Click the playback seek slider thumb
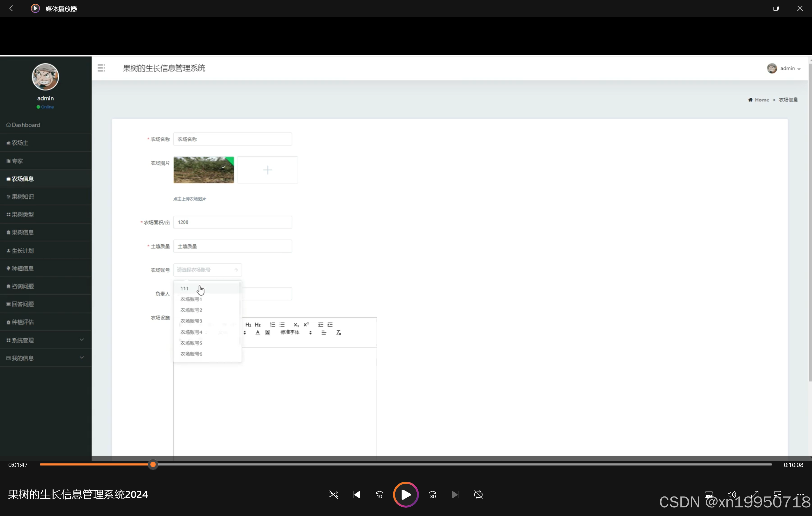 point(153,464)
